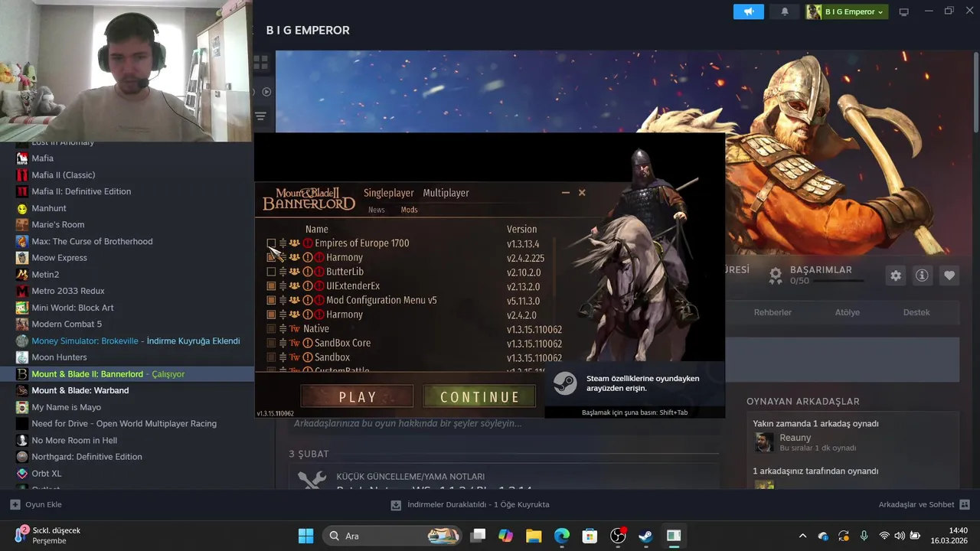Uncheck the Harmony v2.4.2.0 checkbox
Screen dimensions: 980x551
point(271,315)
